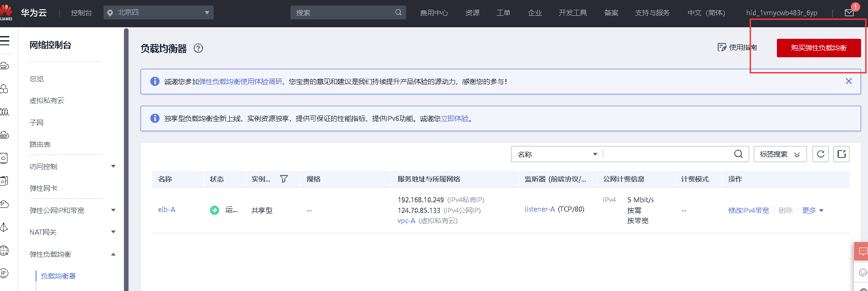This screenshot has width=868, height=291.
Task: Click 删除 for elb-A
Action: coord(785,211)
